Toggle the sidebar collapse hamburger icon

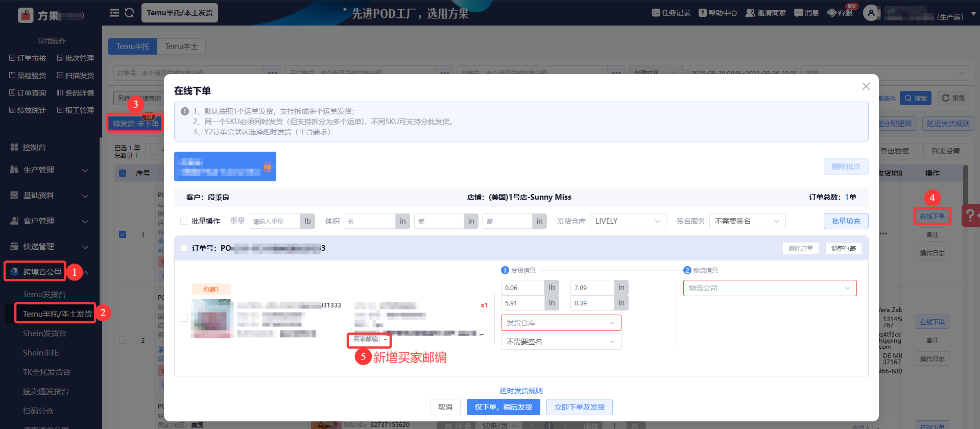114,13
